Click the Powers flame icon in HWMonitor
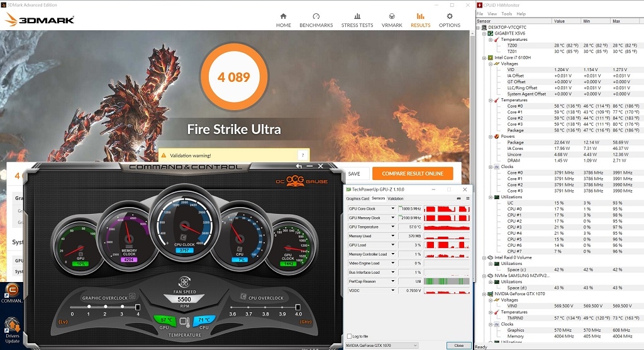 (496, 136)
